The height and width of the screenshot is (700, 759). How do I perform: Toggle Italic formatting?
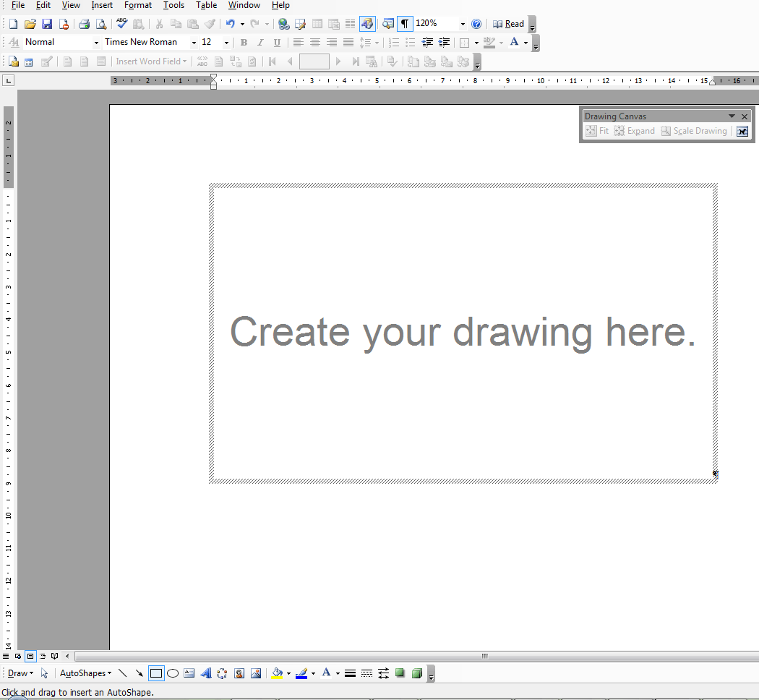(260, 43)
